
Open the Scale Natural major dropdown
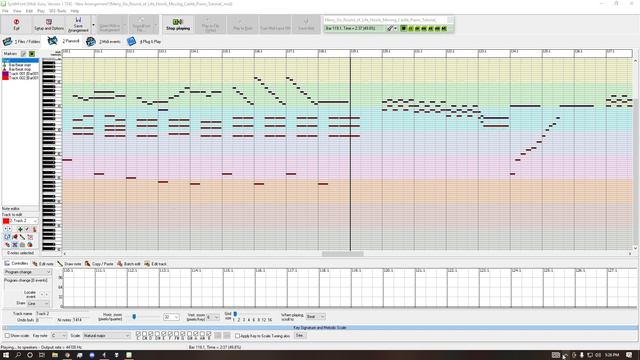pos(106,336)
